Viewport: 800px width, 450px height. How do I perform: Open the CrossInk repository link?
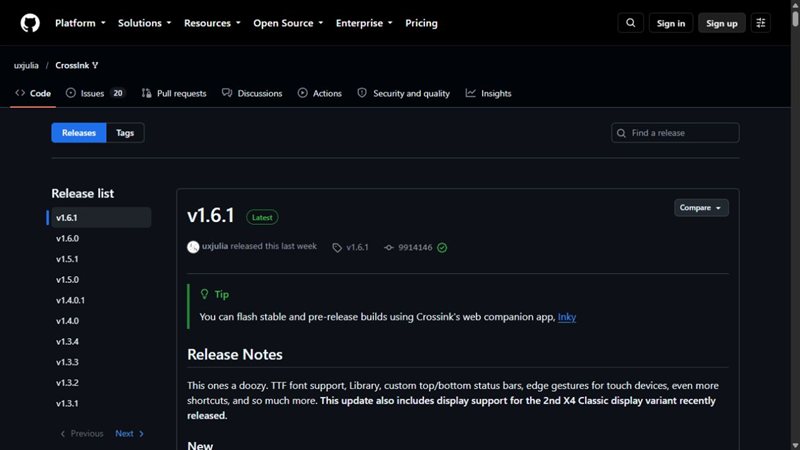(72, 65)
